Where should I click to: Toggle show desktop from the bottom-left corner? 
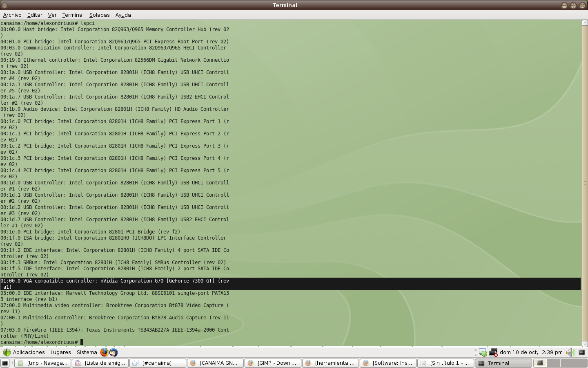pos(4,363)
